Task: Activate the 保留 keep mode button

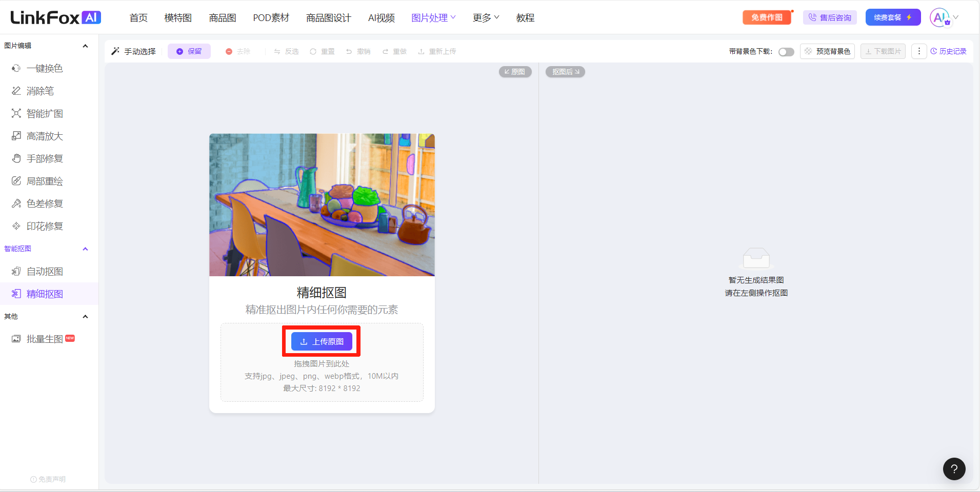Action: click(189, 51)
